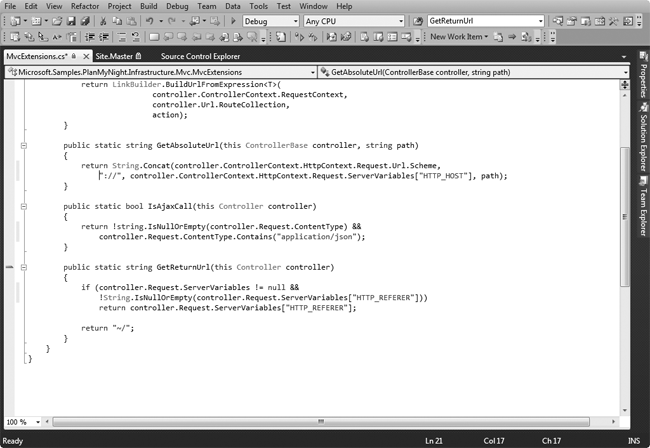The image size is (650, 448).
Task: Click the Uncomment Selection icon
Action: 136,37
